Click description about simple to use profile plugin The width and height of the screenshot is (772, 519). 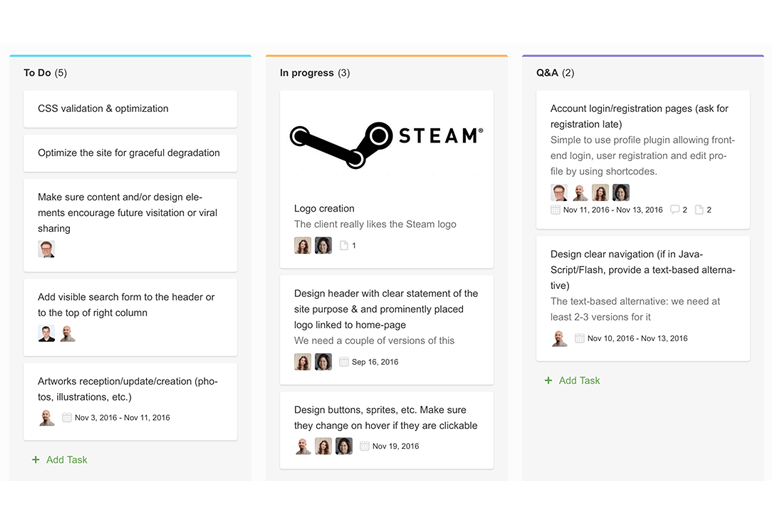(643, 156)
